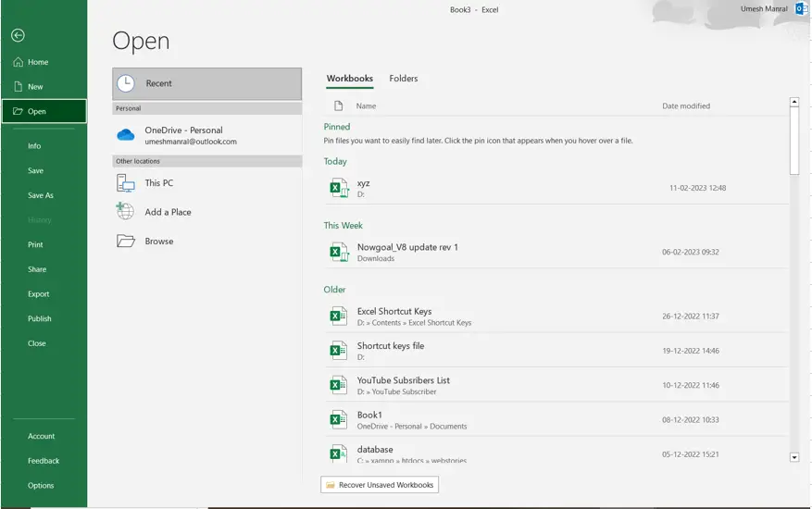The image size is (812, 509).
Task: Sort by the Date modified column header
Action: click(686, 106)
